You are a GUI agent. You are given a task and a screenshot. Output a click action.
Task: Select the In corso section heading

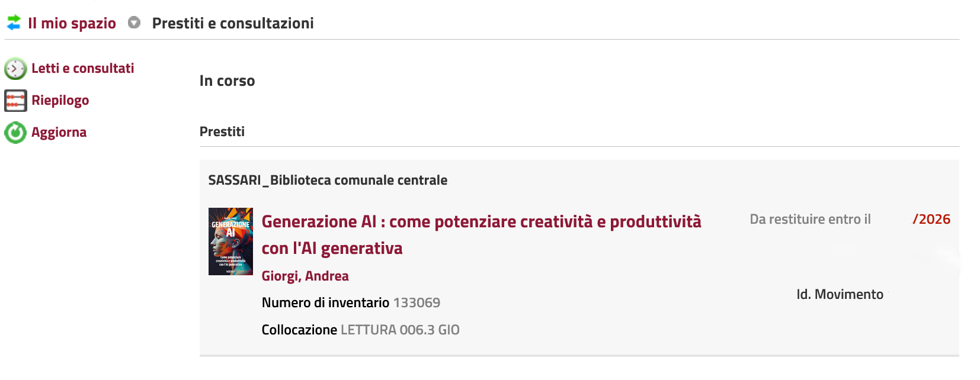click(227, 80)
